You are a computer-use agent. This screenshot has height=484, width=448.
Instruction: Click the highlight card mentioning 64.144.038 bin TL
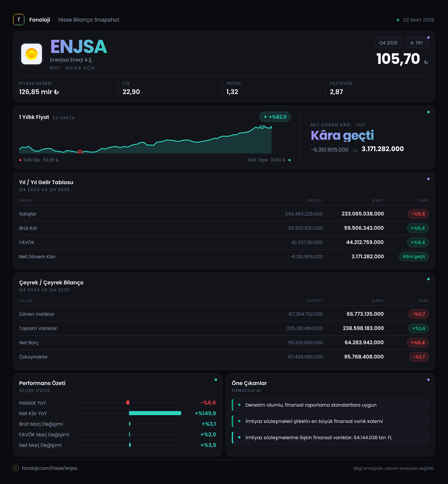click(330, 437)
